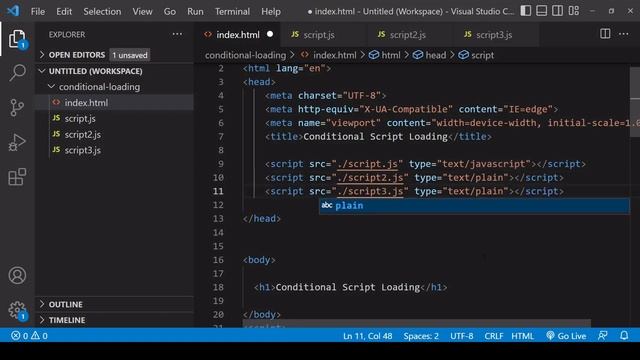
Task: Toggle the bottom panel layout icon
Action: click(542, 11)
